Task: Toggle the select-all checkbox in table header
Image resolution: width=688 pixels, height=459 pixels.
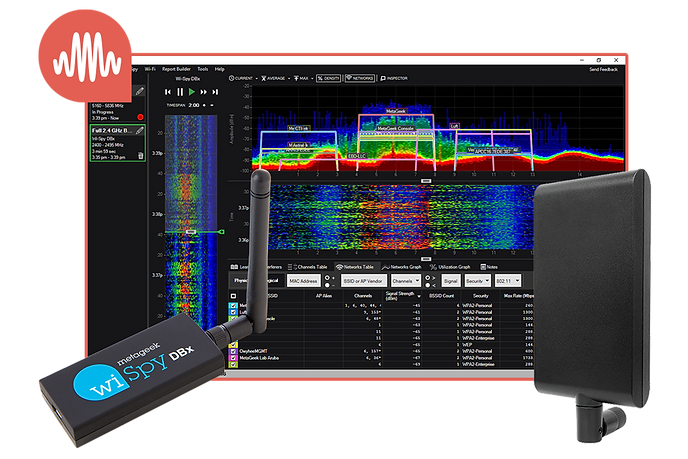Action: coord(235,298)
